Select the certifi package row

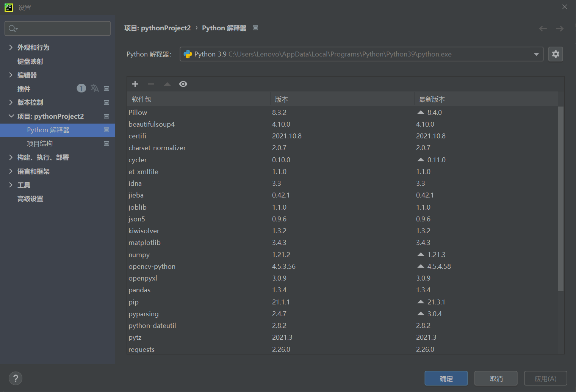[343, 136]
